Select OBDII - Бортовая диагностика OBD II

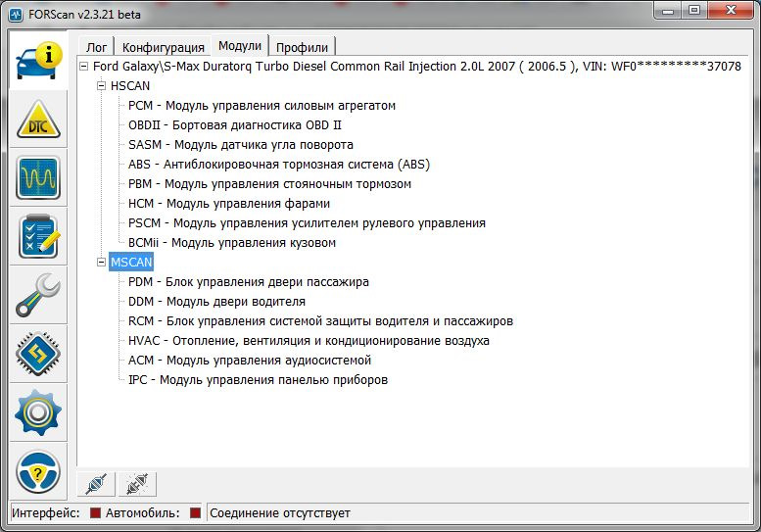pos(235,125)
